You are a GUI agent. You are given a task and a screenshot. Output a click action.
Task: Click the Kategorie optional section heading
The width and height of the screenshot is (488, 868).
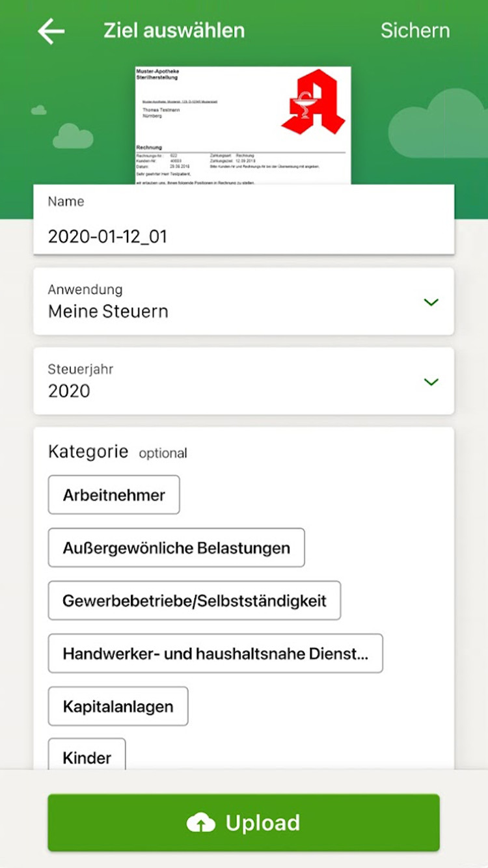pos(117,452)
